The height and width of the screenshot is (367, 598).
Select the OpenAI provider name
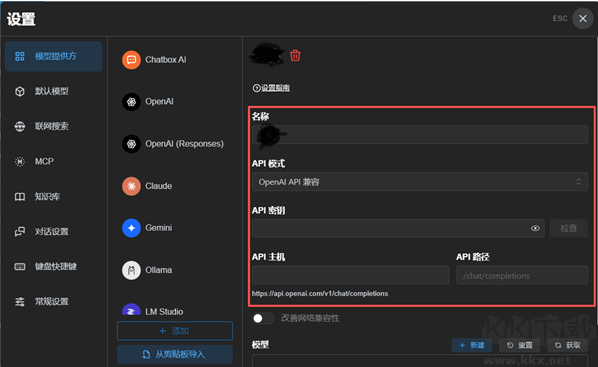pos(159,102)
